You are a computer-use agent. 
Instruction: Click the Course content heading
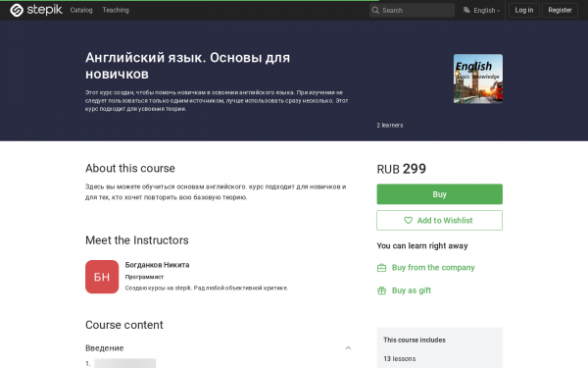pyautogui.click(x=124, y=325)
